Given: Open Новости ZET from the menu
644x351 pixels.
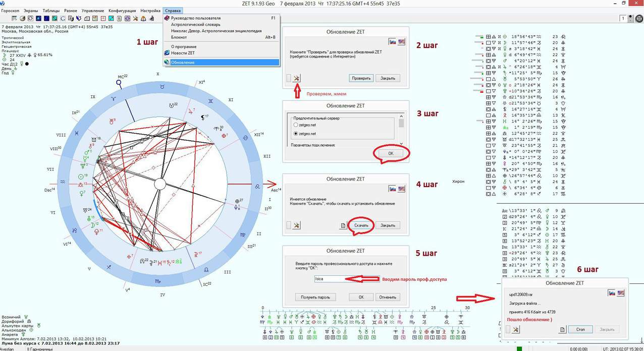Looking at the screenshot, I should 221,53.
